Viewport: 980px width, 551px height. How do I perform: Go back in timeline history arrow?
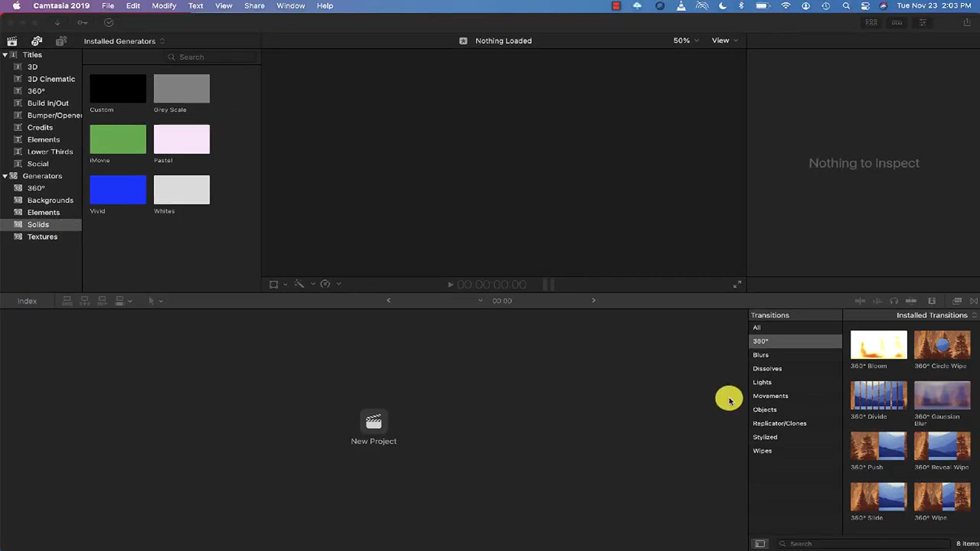388,300
